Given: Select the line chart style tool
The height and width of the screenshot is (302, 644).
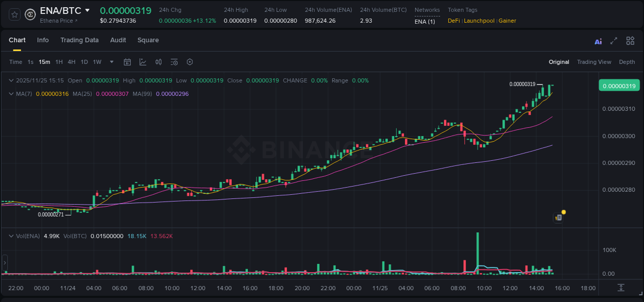Looking at the screenshot, I should (x=143, y=62).
